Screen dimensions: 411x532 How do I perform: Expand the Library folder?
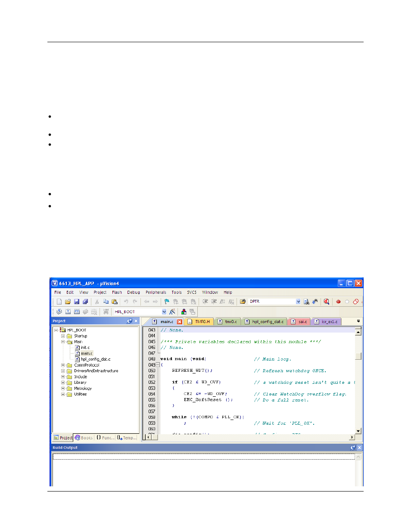(63, 383)
